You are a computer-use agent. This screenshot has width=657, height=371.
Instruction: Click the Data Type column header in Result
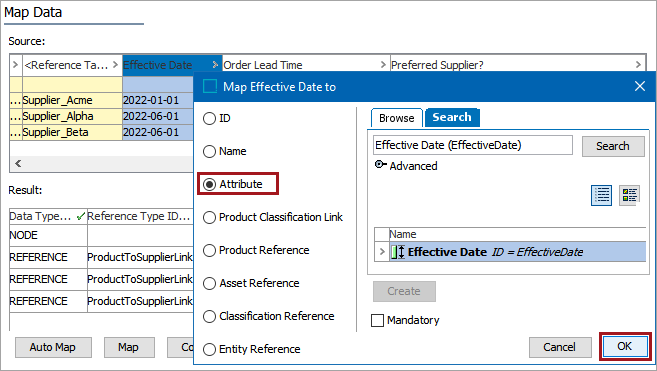48,216
